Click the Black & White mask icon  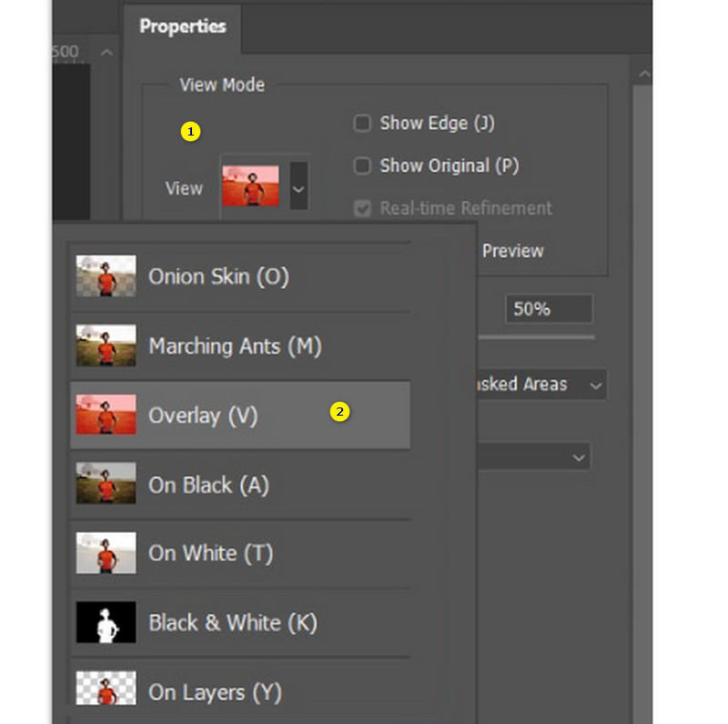click(x=106, y=623)
